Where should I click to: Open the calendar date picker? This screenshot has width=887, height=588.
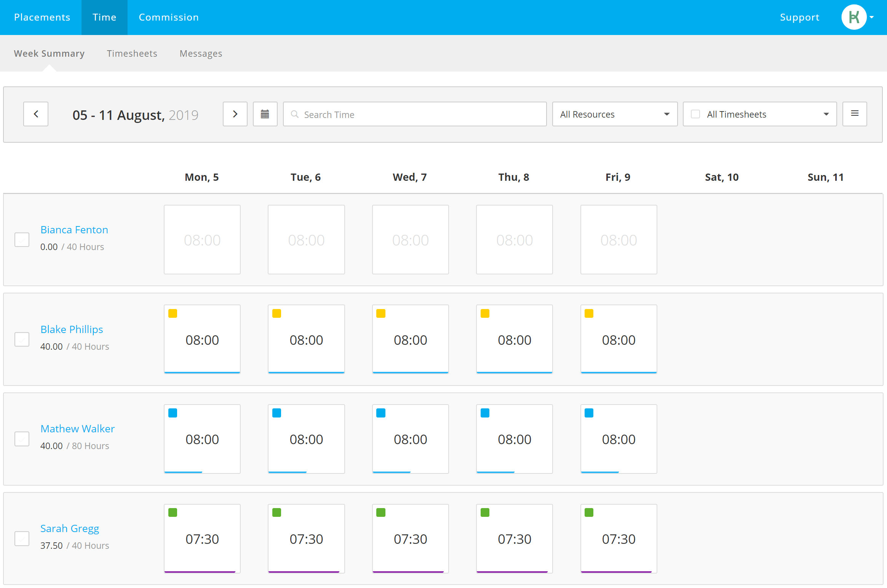(x=265, y=114)
